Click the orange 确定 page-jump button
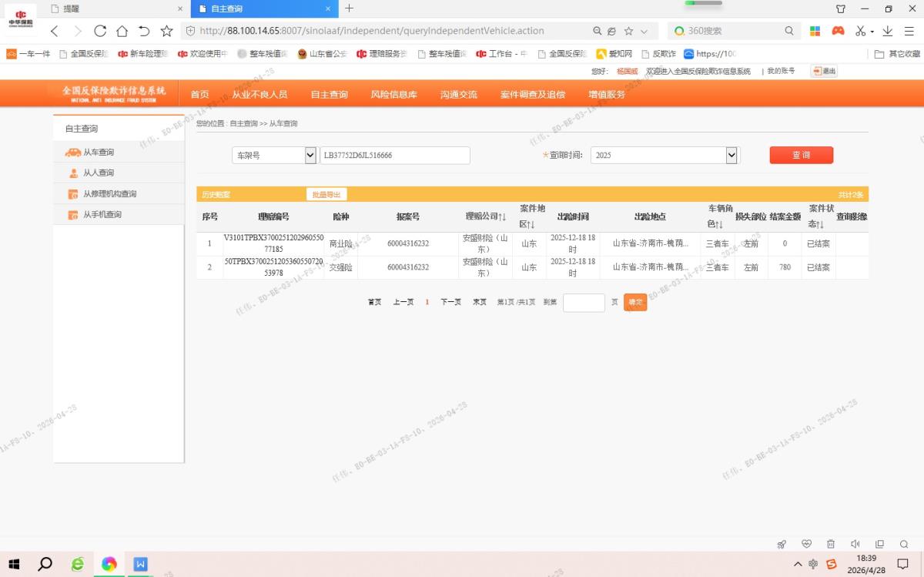Viewport: 924px width, 577px height. click(635, 302)
